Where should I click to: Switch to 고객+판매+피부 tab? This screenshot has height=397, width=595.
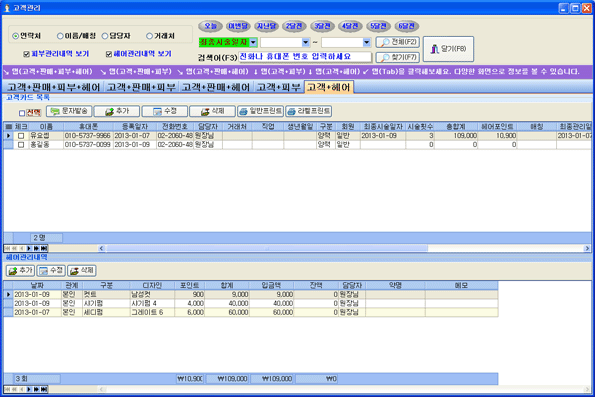tap(141, 87)
